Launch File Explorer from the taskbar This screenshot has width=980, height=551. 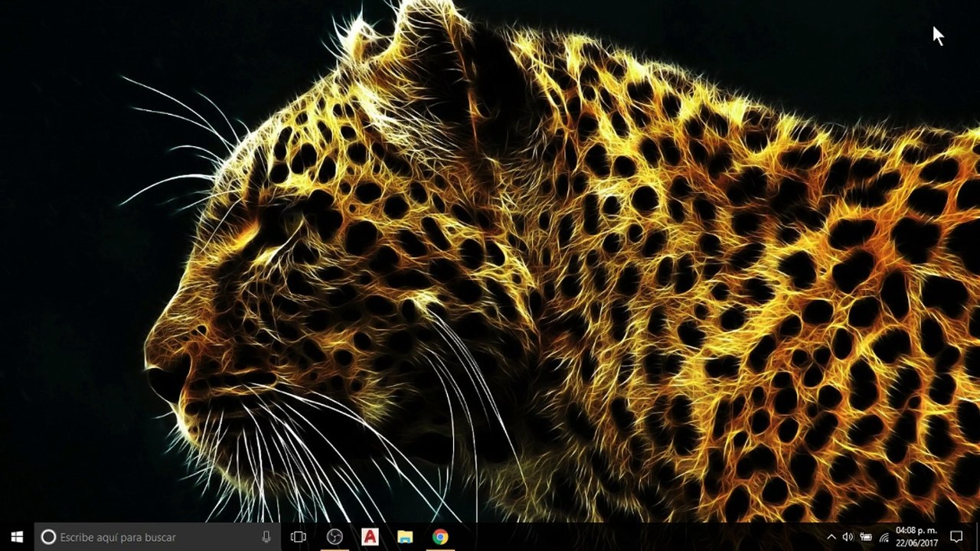(405, 537)
